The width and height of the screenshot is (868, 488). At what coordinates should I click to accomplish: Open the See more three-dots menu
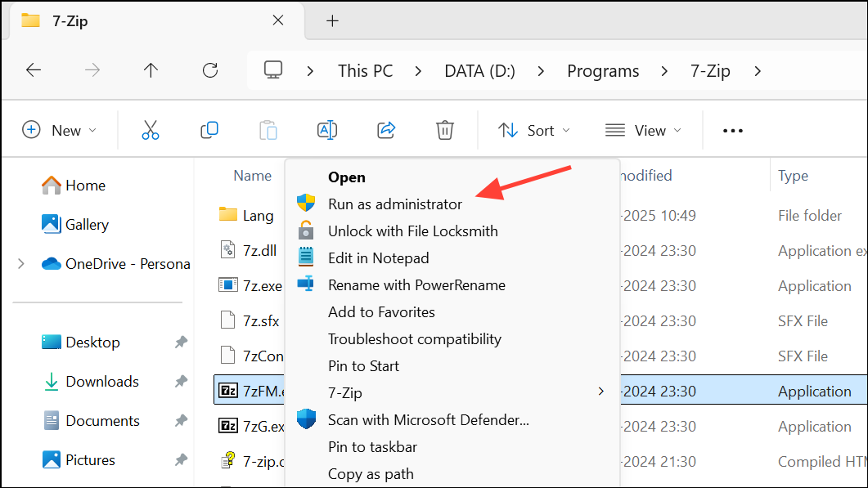click(732, 131)
